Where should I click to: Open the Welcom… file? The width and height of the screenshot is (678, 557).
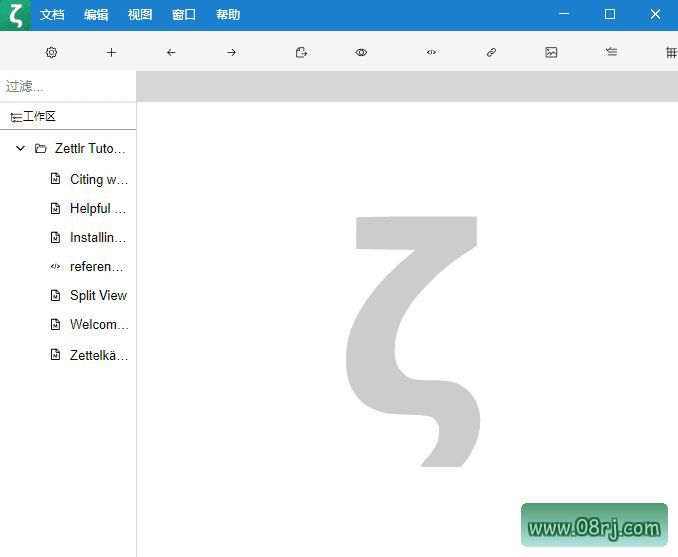[x=99, y=324]
